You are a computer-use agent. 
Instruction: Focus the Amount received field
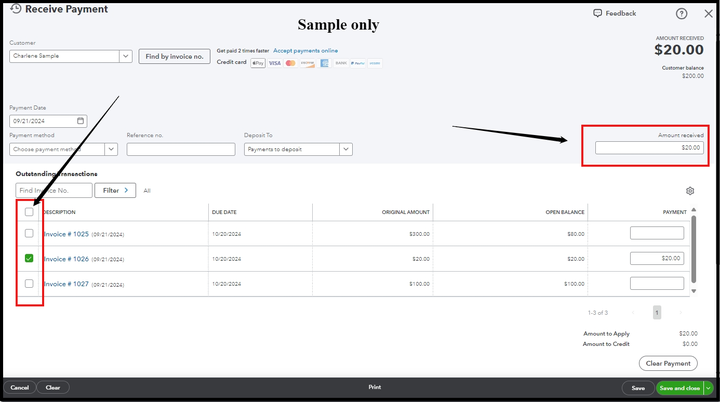pos(649,147)
